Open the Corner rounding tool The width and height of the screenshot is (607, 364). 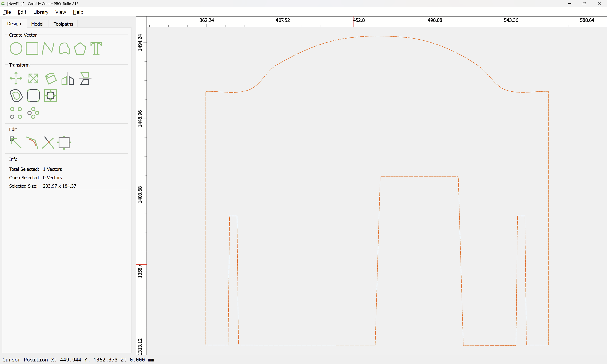coord(33,96)
